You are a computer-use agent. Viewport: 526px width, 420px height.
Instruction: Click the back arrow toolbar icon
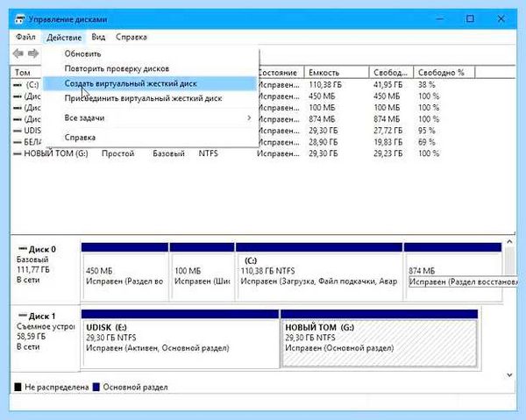click(x=18, y=53)
